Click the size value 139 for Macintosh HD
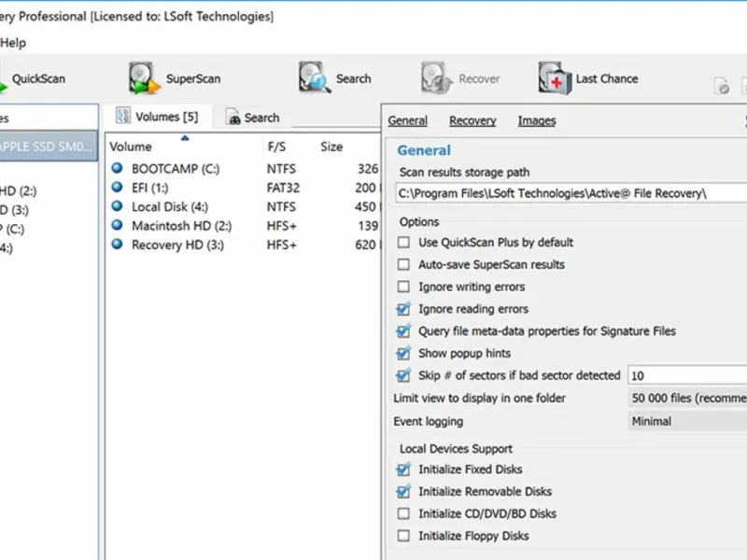The height and width of the screenshot is (560, 747). [368, 226]
